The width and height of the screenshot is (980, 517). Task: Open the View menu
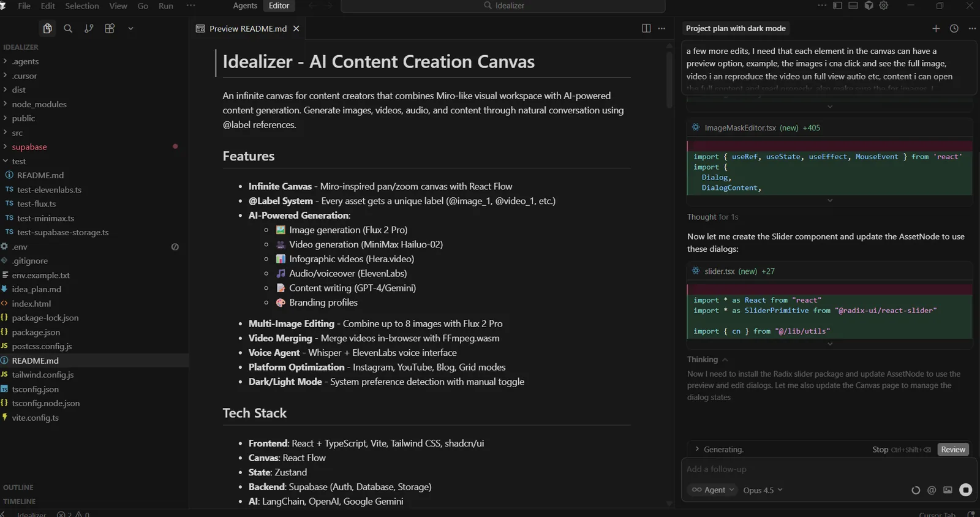click(118, 6)
